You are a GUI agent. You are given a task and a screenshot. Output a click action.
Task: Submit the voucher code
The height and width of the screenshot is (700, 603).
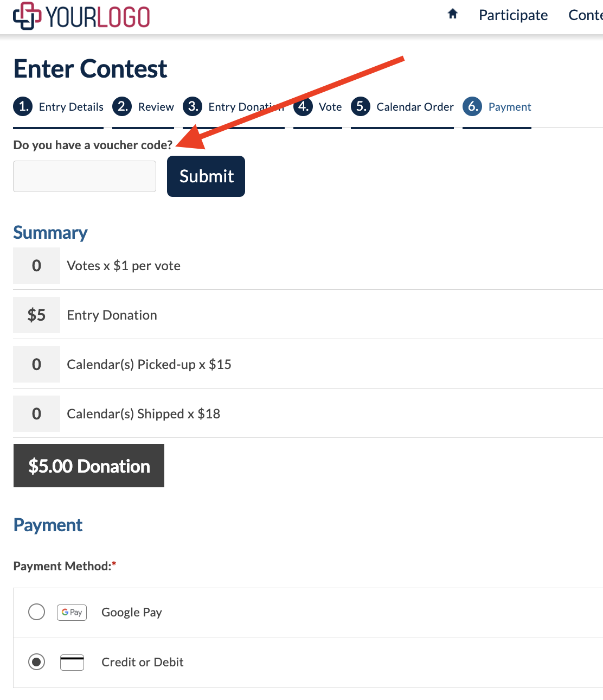point(206,176)
